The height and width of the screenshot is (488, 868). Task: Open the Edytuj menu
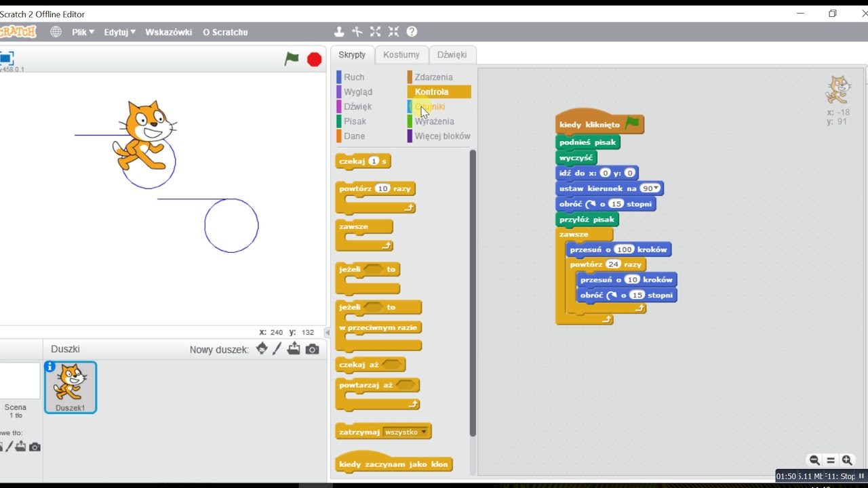pos(119,32)
